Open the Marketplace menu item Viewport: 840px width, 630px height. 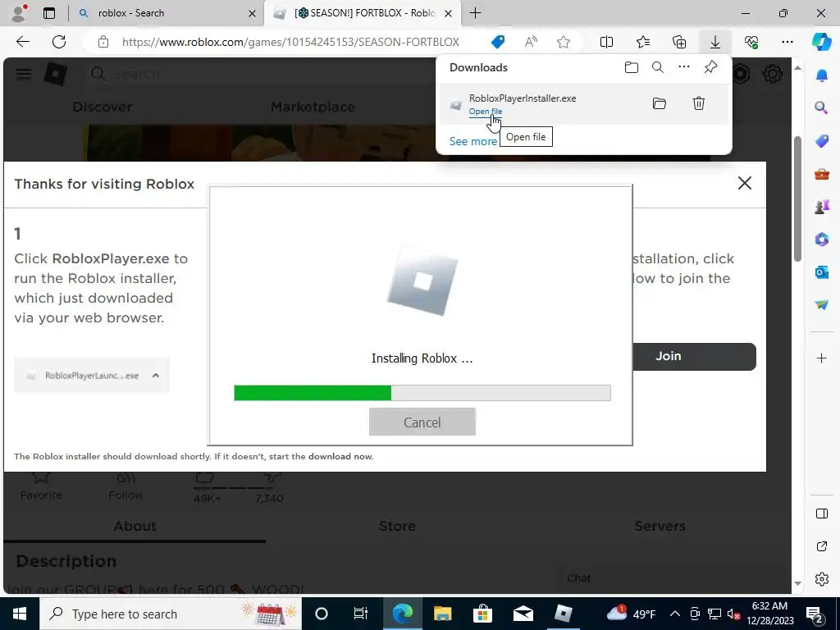[313, 107]
